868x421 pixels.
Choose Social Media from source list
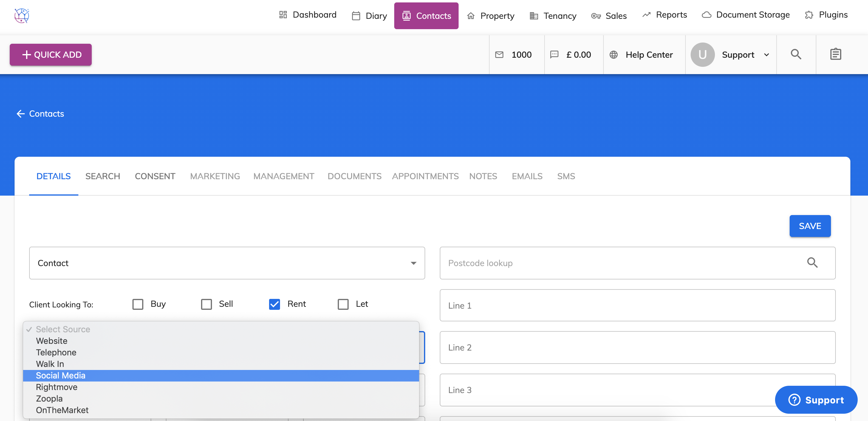pyautogui.click(x=61, y=375)
